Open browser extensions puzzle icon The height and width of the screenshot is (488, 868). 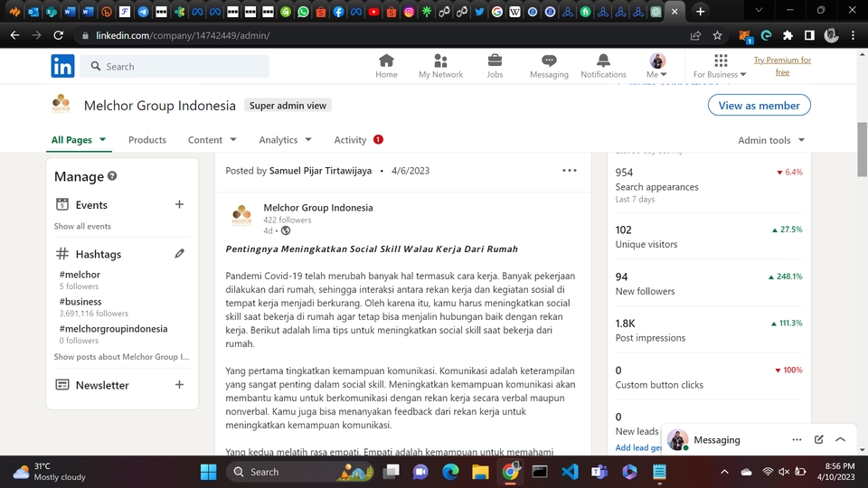[x=788, y=35]
